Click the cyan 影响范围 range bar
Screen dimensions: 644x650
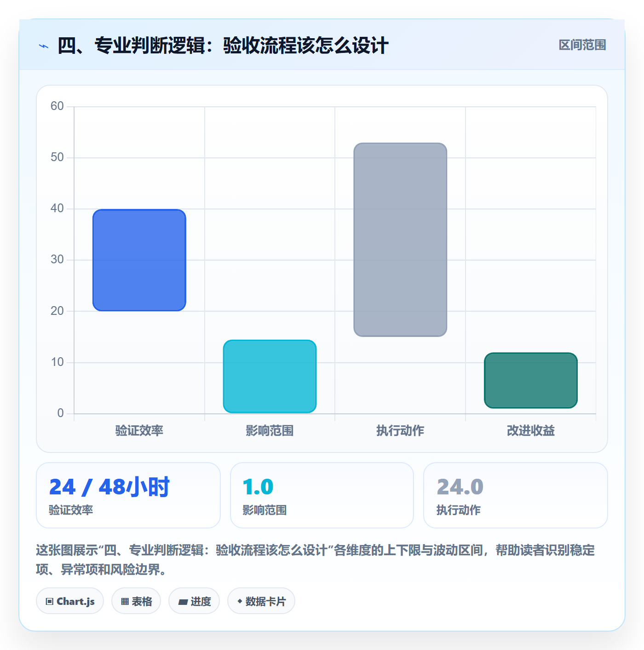coord(270,376)
